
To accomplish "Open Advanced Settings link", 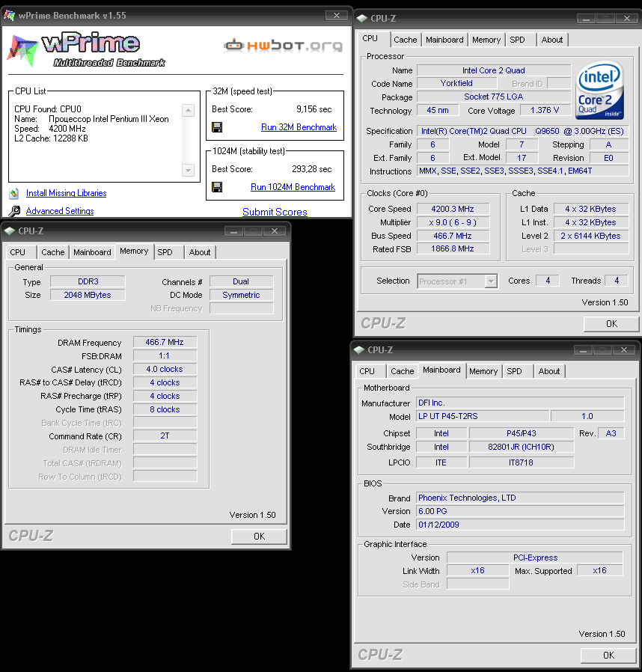I will pyautogui.click(x=60, y=211).
